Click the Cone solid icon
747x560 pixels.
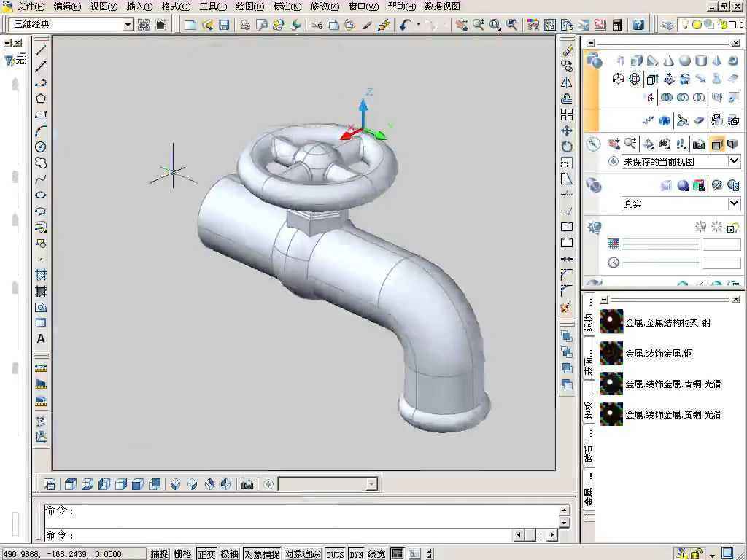click(x=668, y=61)
